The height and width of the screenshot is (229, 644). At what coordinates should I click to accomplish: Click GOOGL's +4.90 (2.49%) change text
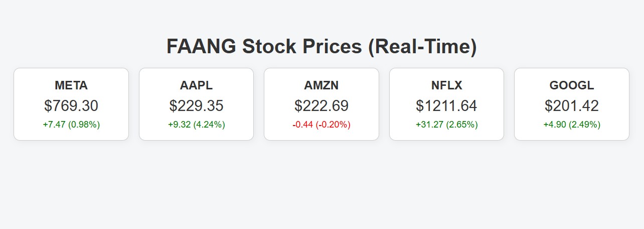tap(572, 125)
